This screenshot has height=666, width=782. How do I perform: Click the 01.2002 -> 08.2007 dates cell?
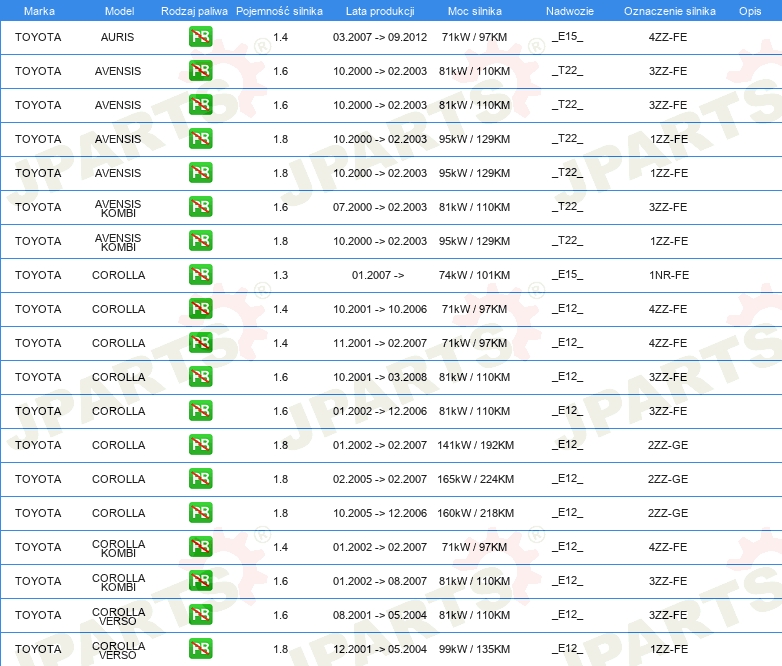380,581
